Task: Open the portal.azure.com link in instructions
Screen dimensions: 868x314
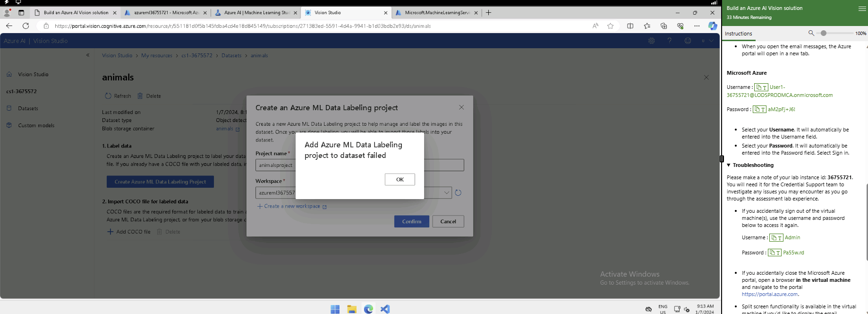Action: point(769,294)
